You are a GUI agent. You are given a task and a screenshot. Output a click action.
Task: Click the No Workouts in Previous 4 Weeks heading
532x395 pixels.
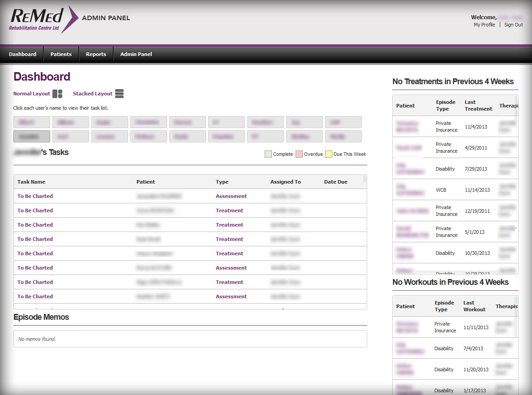450,282
